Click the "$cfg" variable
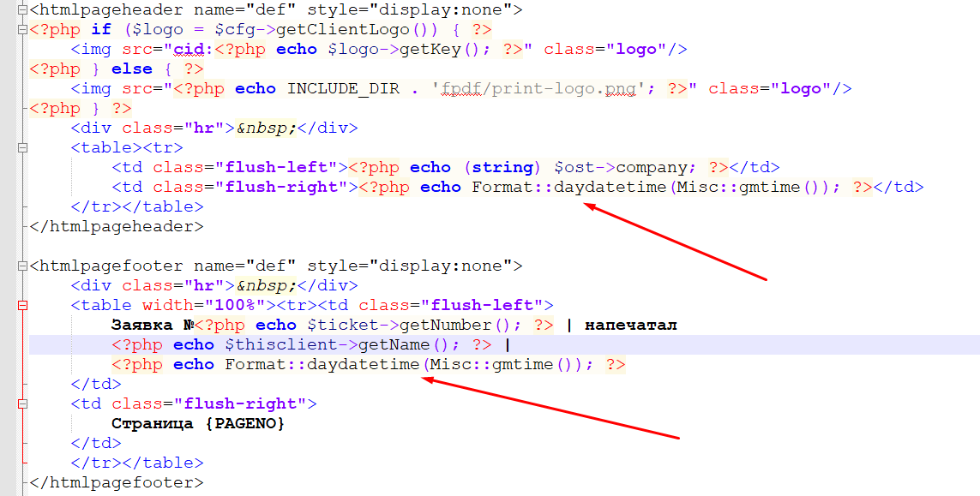Image resolution: width=980 pixels, height=496 pixels. click(235, 29)
